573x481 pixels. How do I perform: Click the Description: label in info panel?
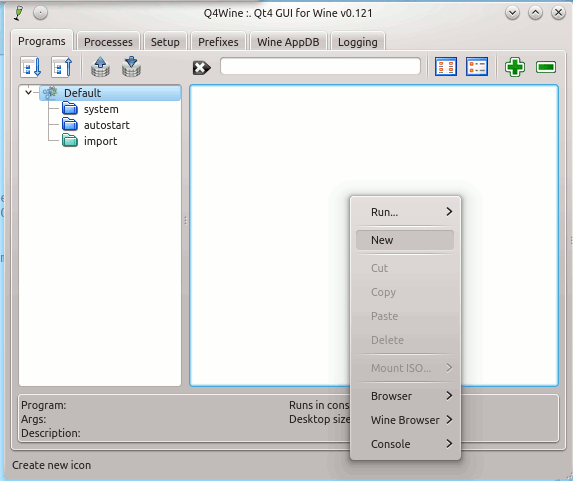(51, 433)
